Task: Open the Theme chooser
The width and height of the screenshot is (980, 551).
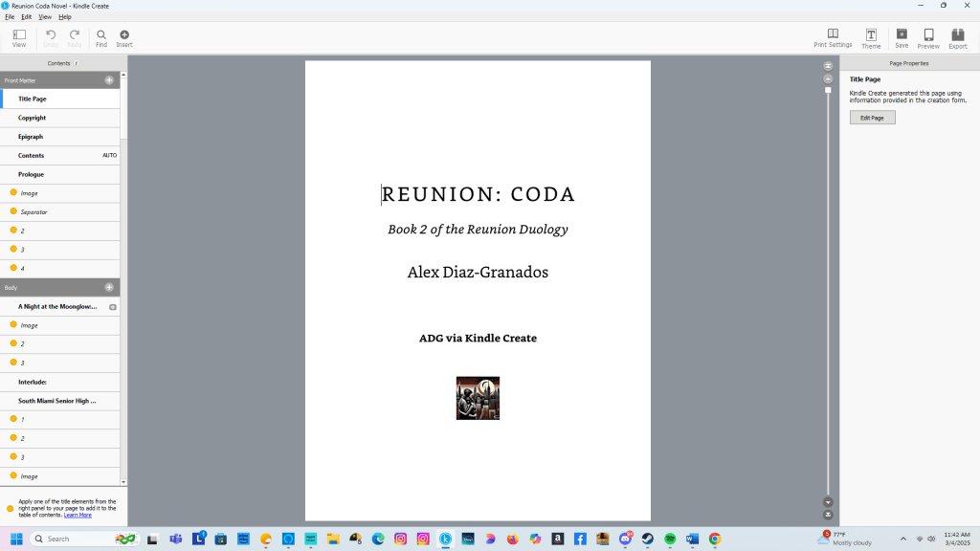Action: (870, 36)
